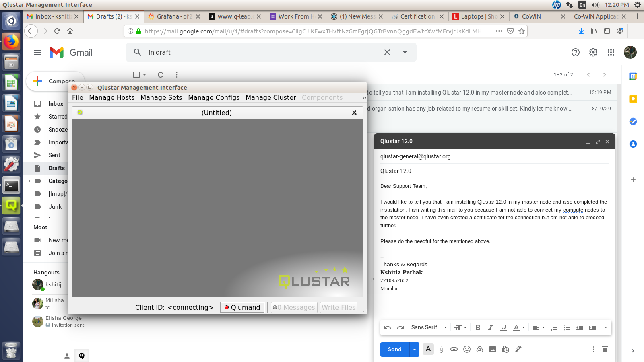Switch to the Grafana browser tab

(174, 16)
